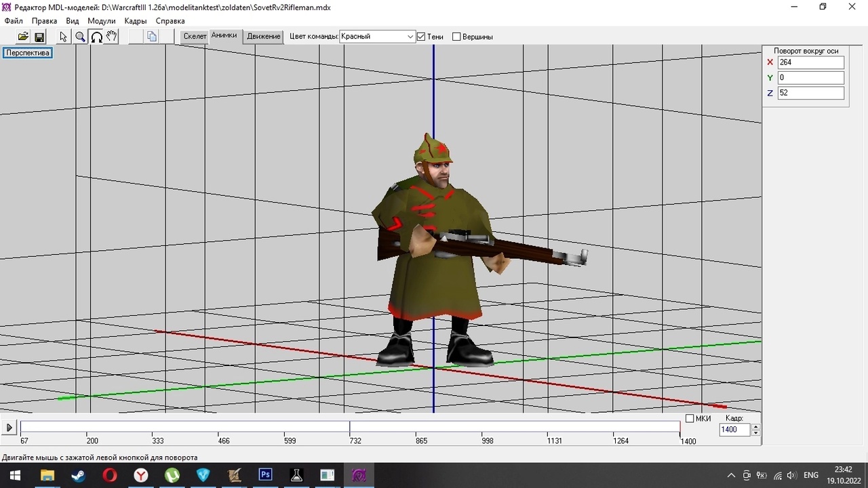This screenshot has width=868, height=488.
Task: Click the Y axis rotation field
Action: pyautogui.click(x=811, y=78)
